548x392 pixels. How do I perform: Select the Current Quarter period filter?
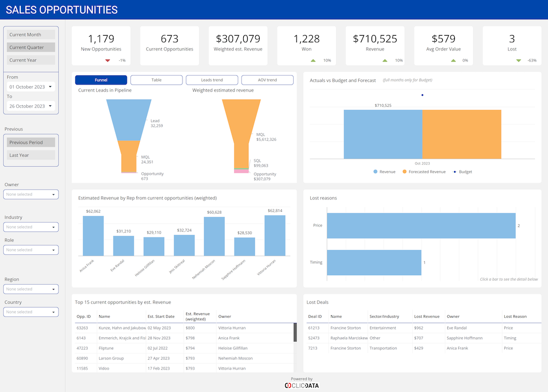[x=31, y=47]
